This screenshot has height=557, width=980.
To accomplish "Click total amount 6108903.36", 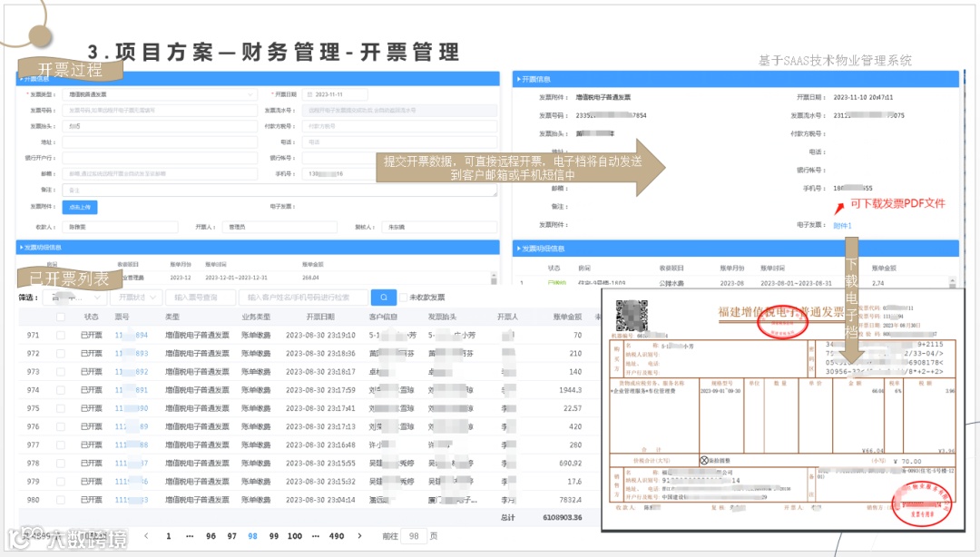I will [x=562, y=518].
